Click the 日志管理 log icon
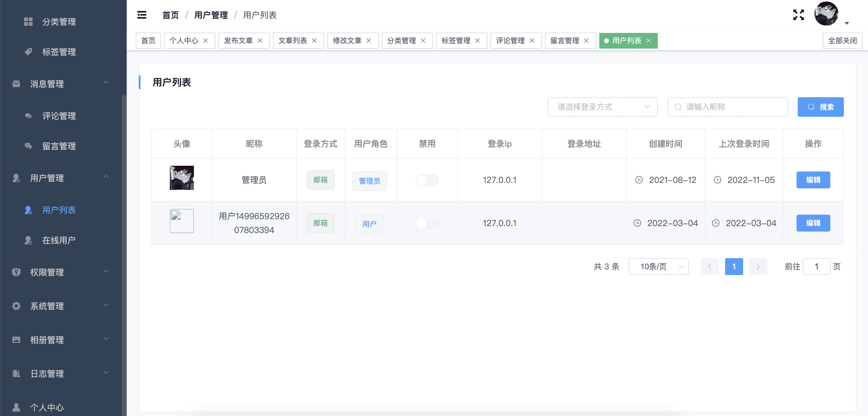Image resolution: width=868 pixels, height=416 pixels. click(x=16, y=373)
